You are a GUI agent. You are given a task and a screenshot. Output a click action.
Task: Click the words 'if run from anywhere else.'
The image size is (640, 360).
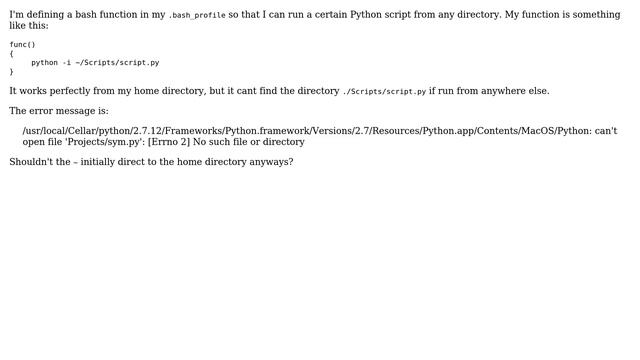click(489, 91)
